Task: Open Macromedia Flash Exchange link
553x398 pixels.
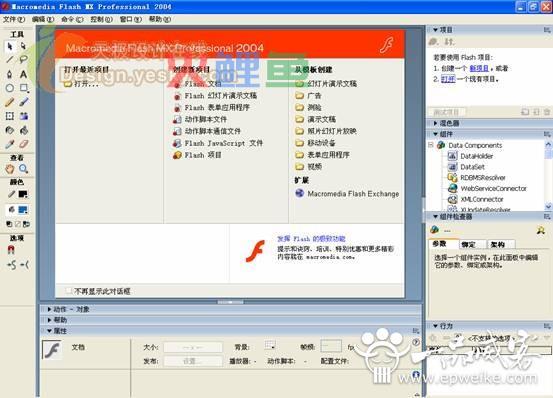Action: (347, 194)
